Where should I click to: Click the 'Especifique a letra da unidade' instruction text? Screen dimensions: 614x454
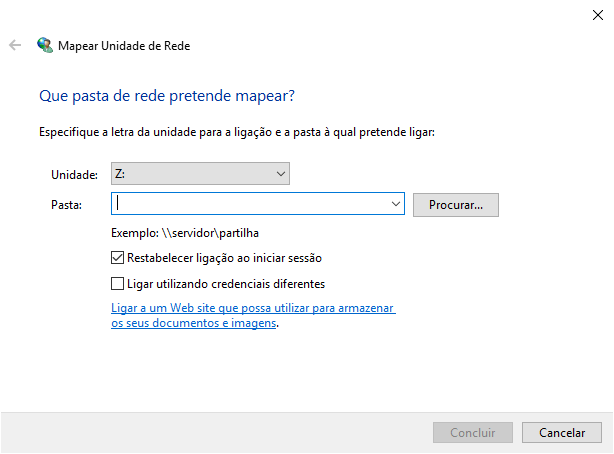237,132
